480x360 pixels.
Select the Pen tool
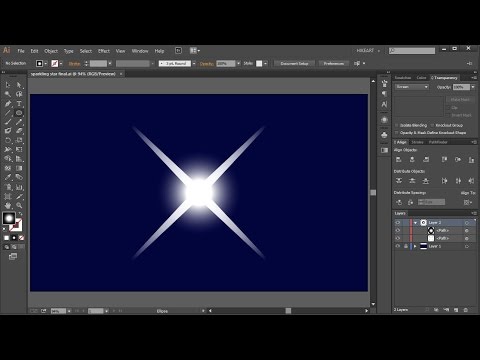[x=8, y=104]
